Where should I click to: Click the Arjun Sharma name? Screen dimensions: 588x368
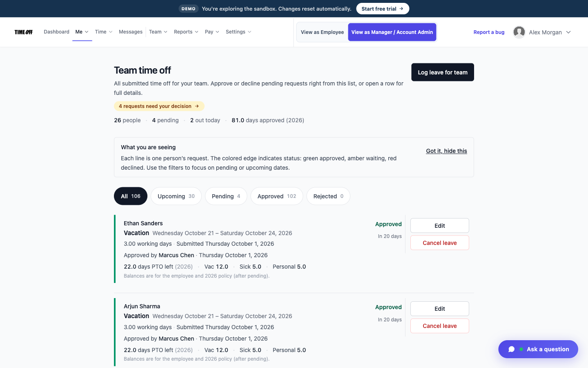[x=142, y=306]
